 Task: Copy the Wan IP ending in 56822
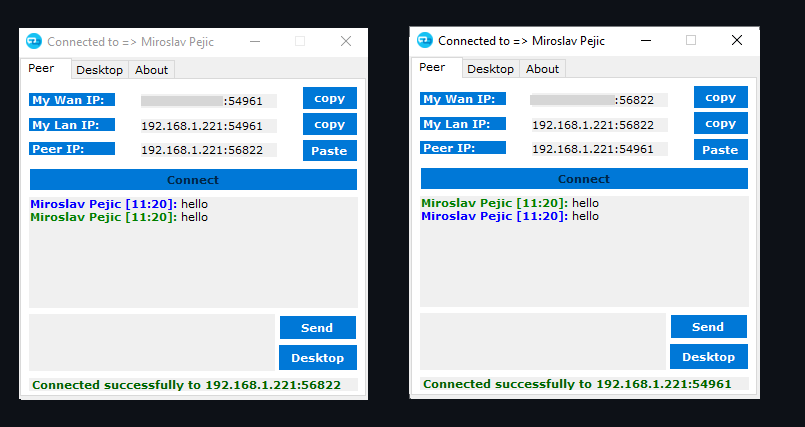coord(720,97)
